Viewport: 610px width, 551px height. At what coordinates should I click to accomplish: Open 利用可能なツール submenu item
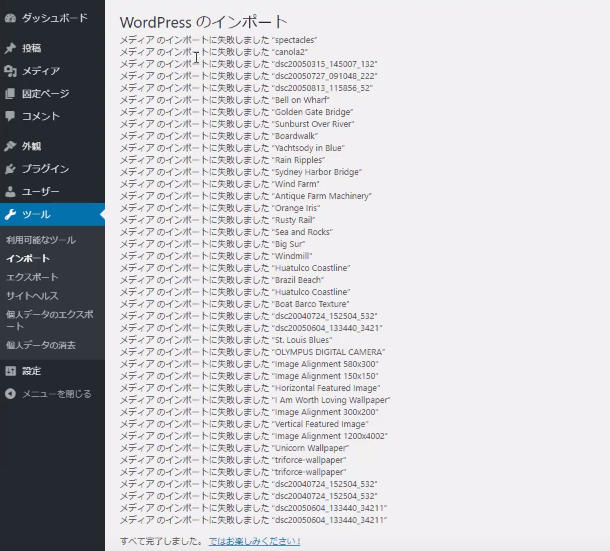[40, 241]
